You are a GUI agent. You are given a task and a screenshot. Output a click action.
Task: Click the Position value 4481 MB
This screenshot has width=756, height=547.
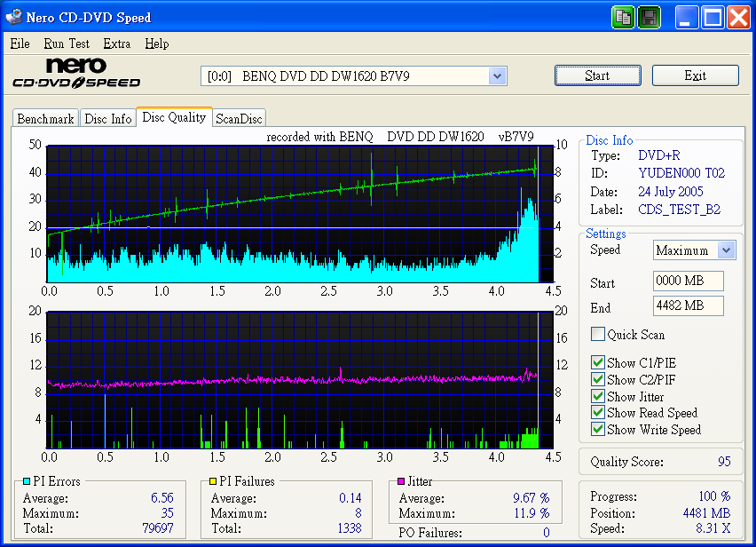coord(707,513)
